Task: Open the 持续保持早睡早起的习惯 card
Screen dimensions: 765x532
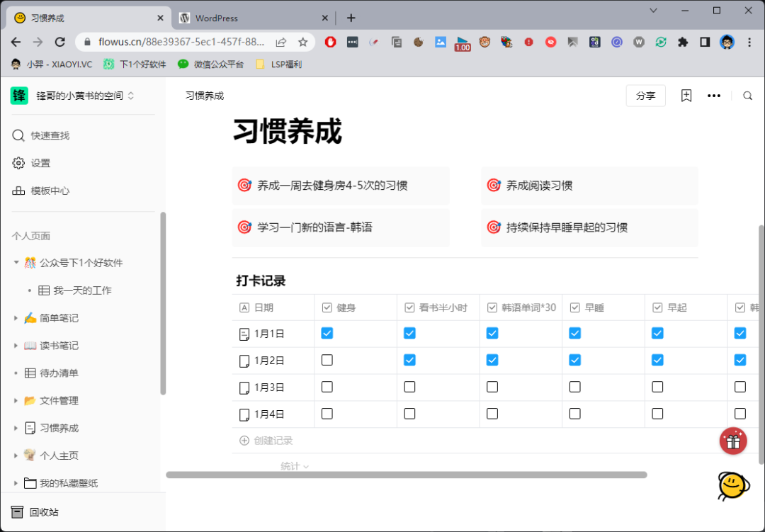Action: pos(589,227)
